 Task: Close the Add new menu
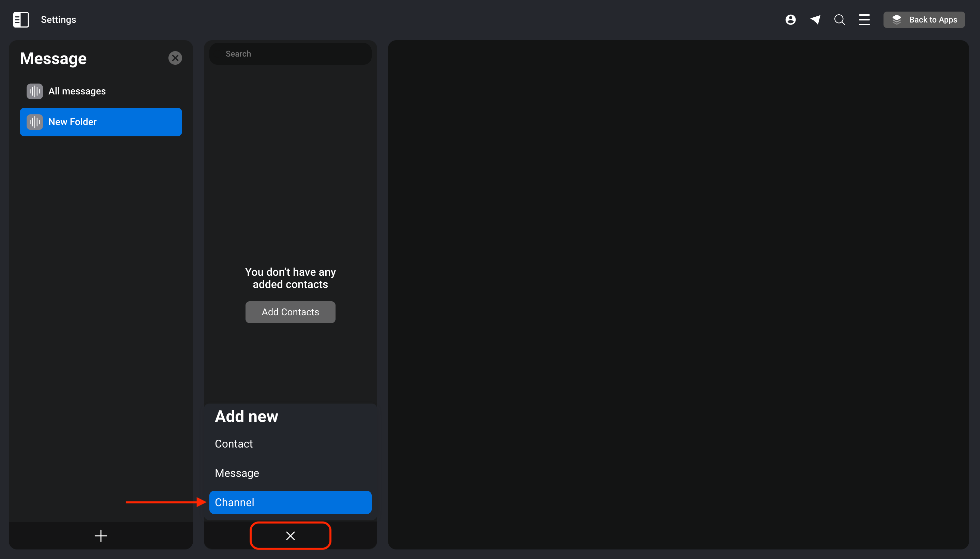click(x=290, y=535)
